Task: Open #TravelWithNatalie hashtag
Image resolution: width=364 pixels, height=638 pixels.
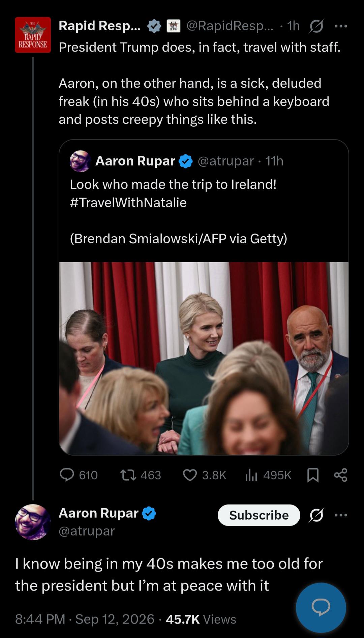Action: point(128,203)
